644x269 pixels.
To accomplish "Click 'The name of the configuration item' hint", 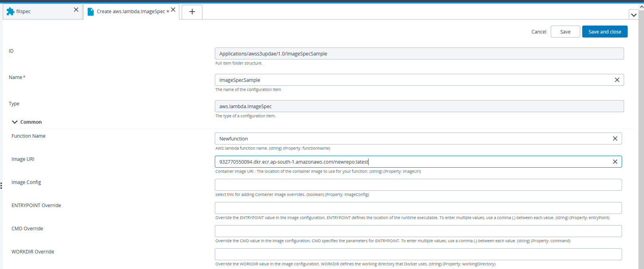I will tap(248, 89).
